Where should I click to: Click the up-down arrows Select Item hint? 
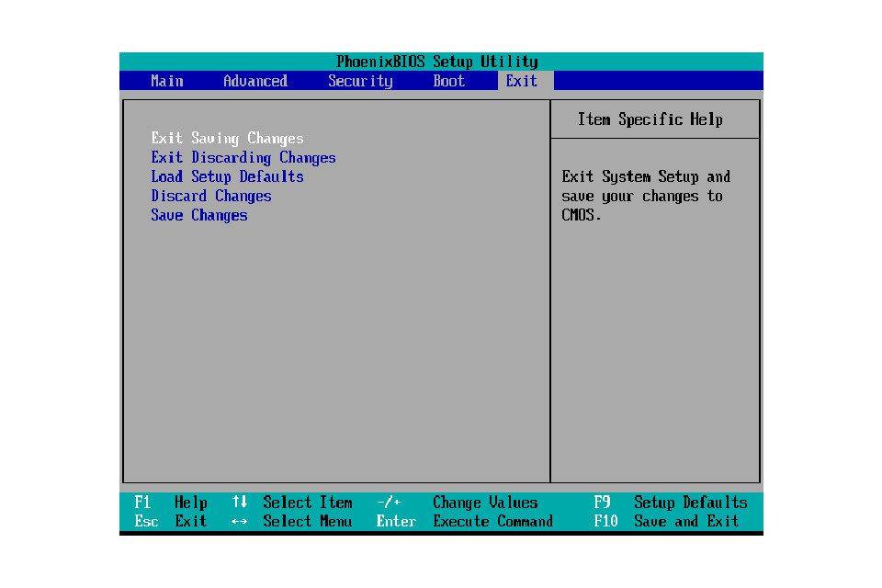click(x=292, y=502)
